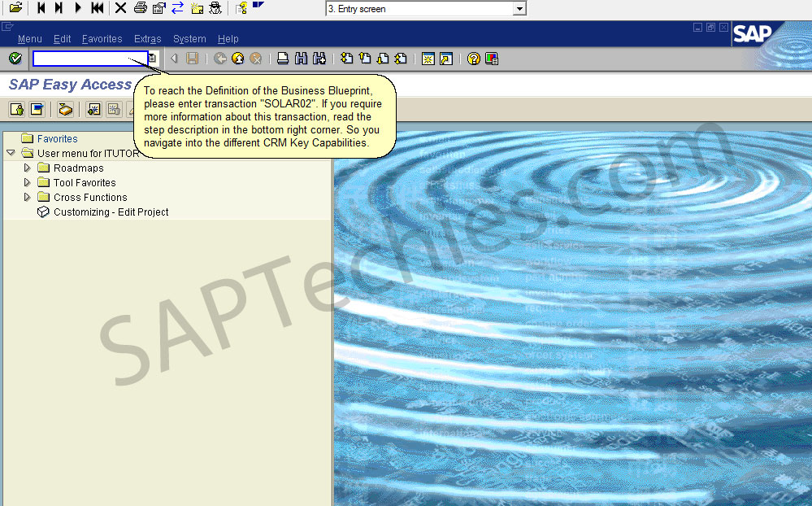Screen dimensions: 812x506
Task: Go to Last Page icon
Action: [400, 59]
